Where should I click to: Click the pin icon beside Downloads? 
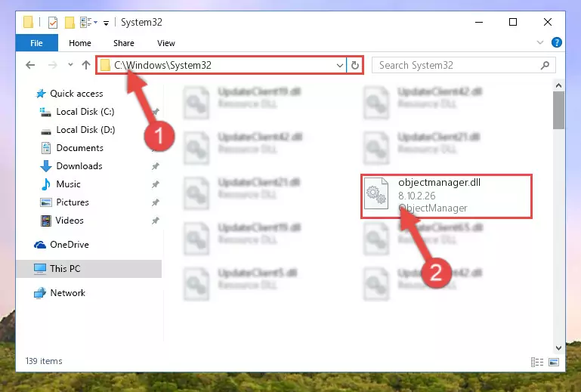155,166
